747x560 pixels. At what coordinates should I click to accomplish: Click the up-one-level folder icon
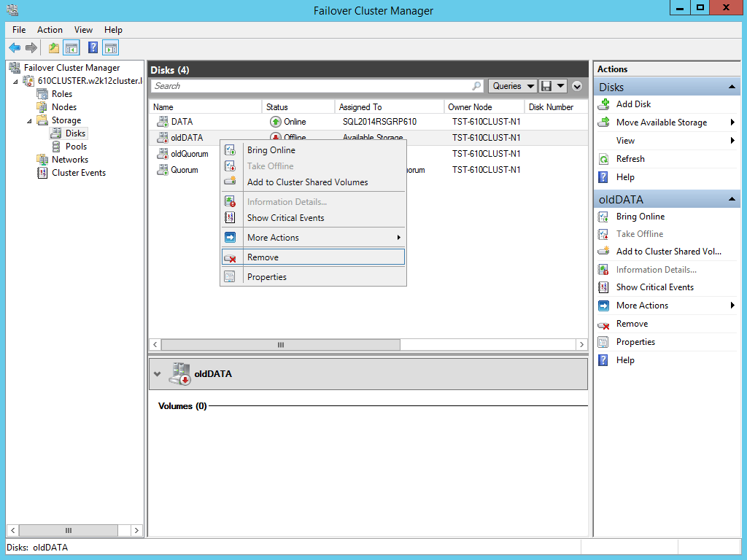pyautogui.click(x=53, y=47)
